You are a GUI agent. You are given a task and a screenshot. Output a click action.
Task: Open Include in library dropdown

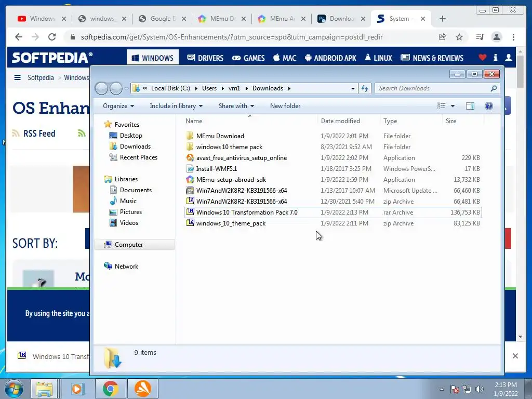(176, 106)
